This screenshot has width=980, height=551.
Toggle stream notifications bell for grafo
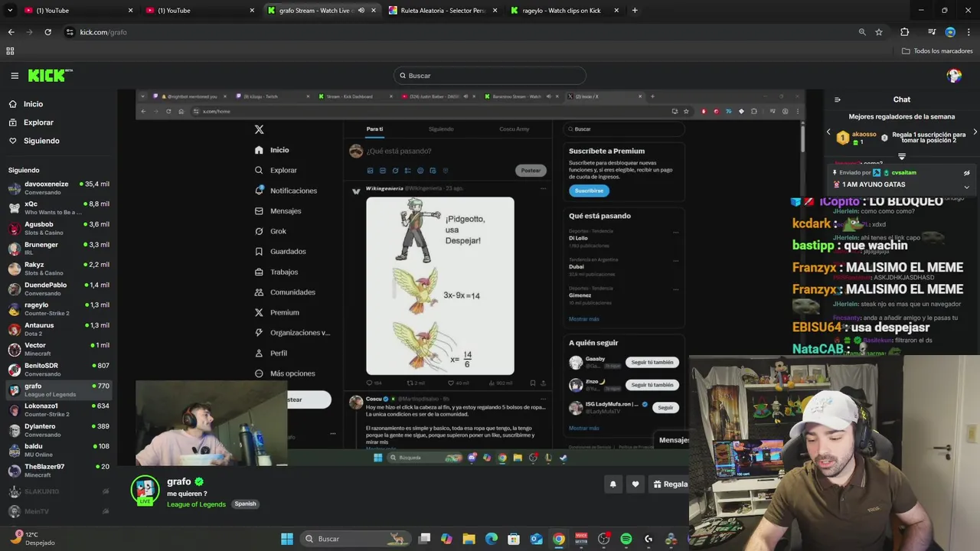[x=612, y=484]
